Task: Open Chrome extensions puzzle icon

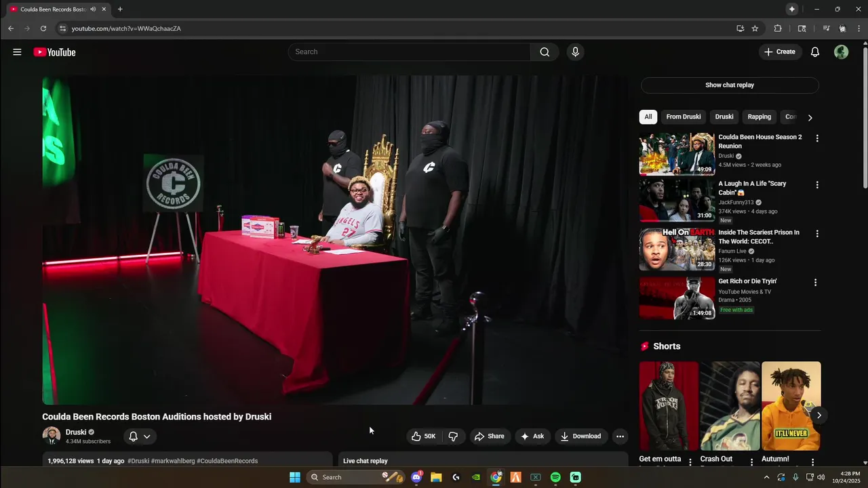Action: point(778,28)
